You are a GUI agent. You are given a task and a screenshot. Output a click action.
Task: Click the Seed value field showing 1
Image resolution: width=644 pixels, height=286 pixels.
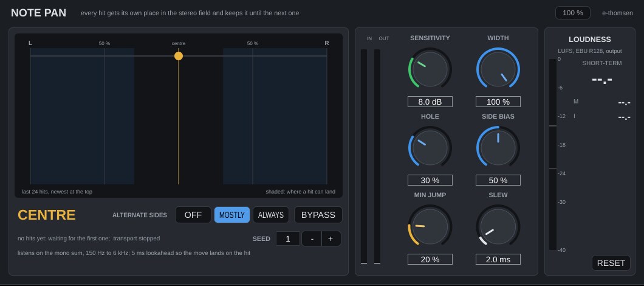(287, 239)
